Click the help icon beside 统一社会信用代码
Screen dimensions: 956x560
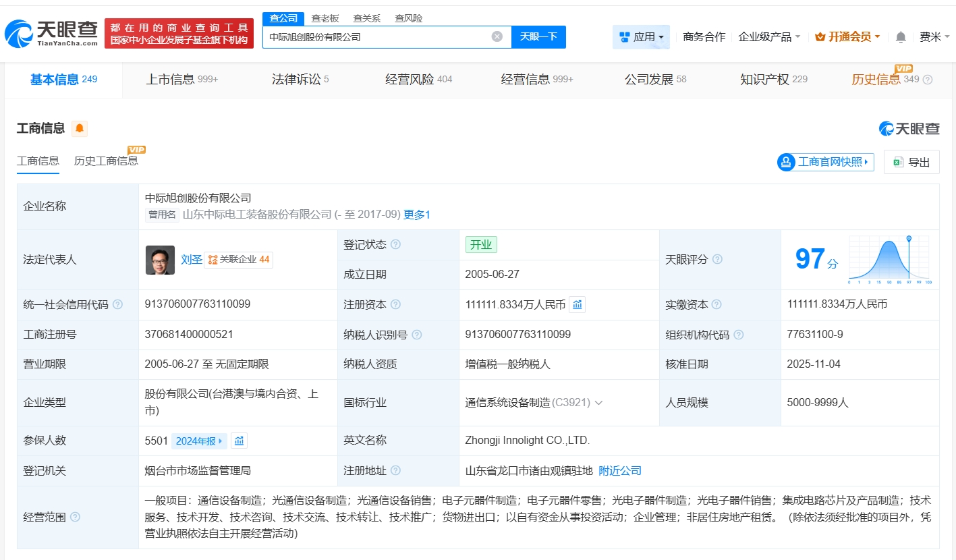click(x=119, y=304)
